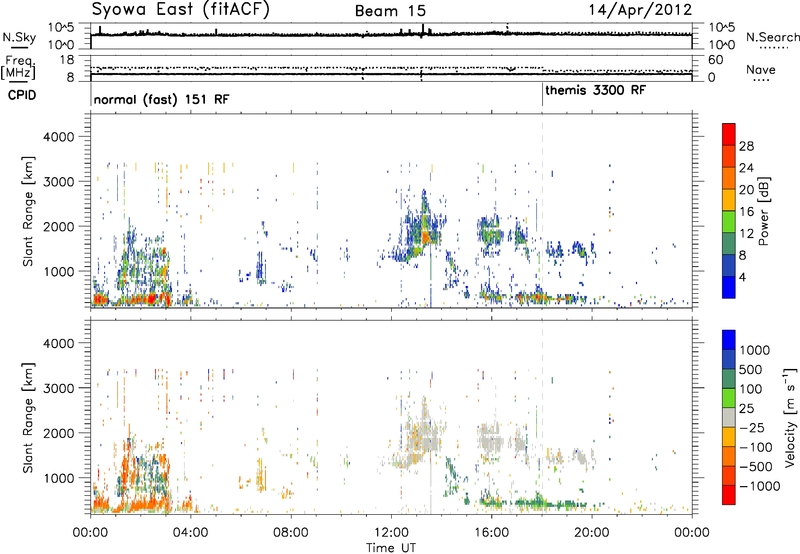
Task: Click the 'Syowa East (fitACF)' title
Action: (180, 9)
